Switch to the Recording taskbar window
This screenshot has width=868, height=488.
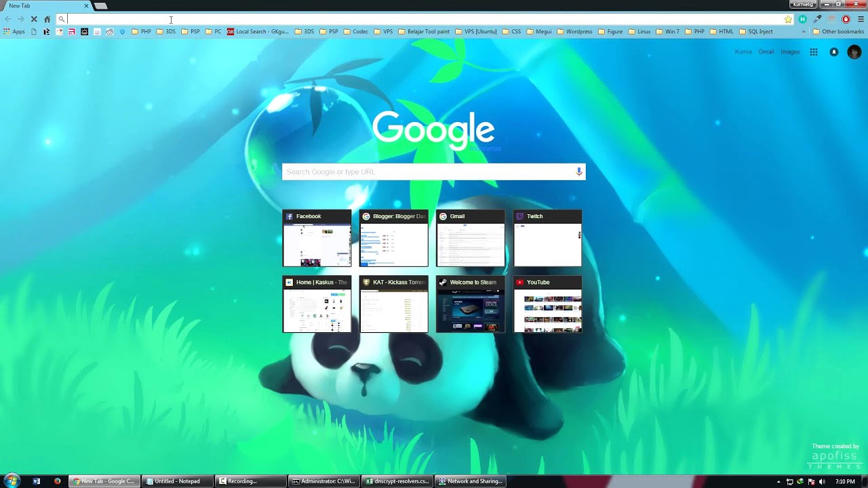point(250,481)
